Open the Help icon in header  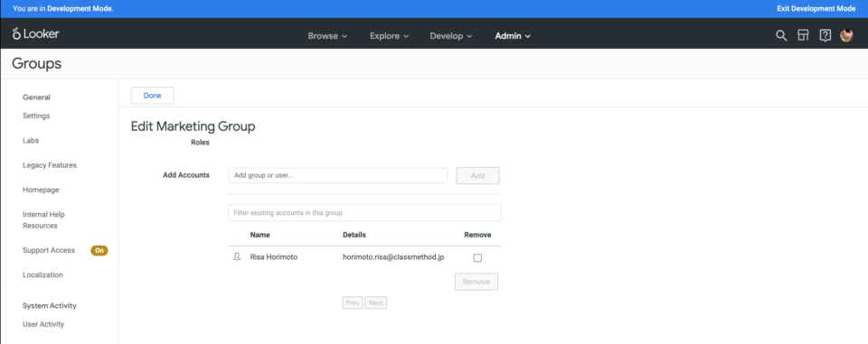point(825,36)
